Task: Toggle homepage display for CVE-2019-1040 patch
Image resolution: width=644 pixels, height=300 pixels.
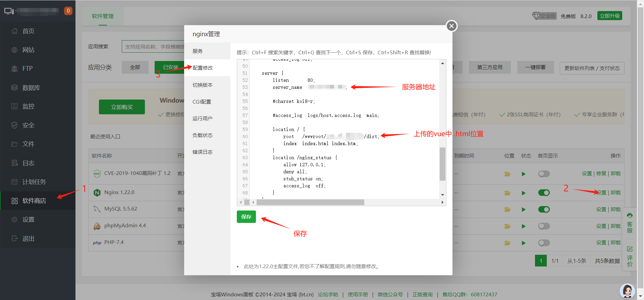Action: click(544, 174)
